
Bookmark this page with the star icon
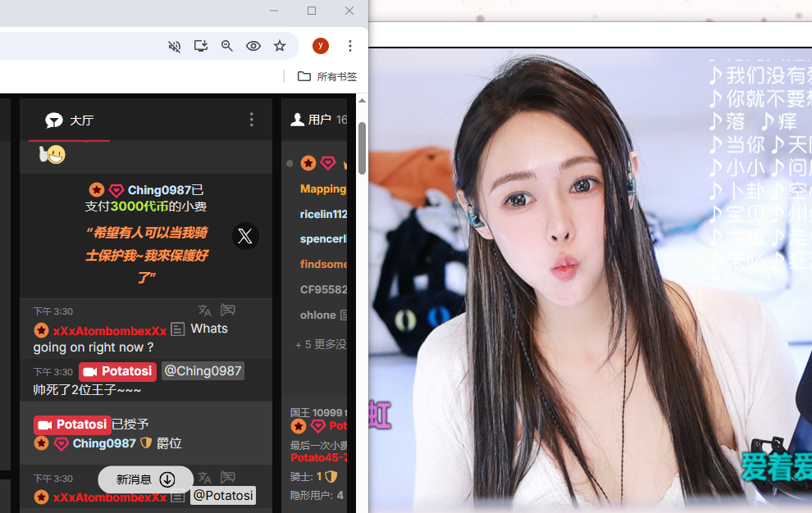coord(280,46)
